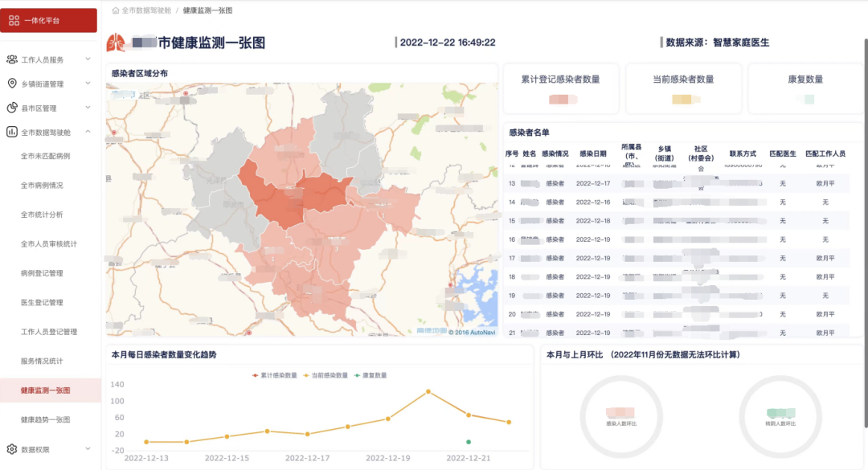Open 全市病例情况 menu item

tap(42, 186)
